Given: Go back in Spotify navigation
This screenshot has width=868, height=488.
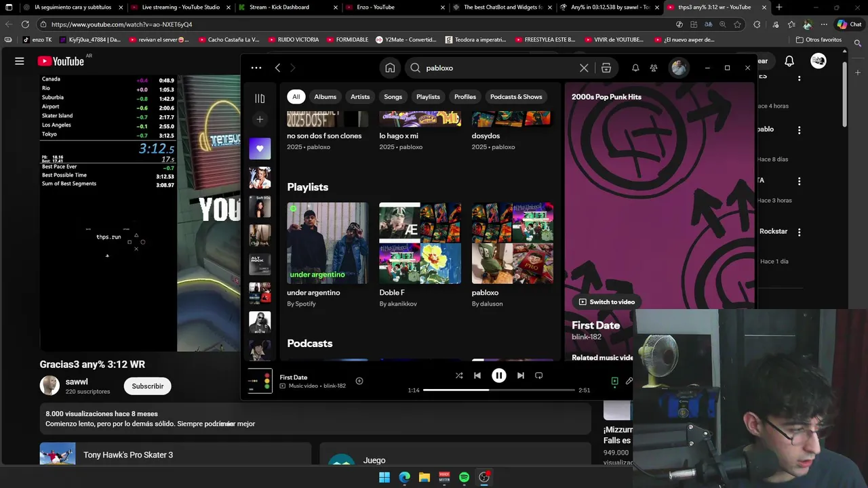Looking at the screenshot, I should (277, 68).
